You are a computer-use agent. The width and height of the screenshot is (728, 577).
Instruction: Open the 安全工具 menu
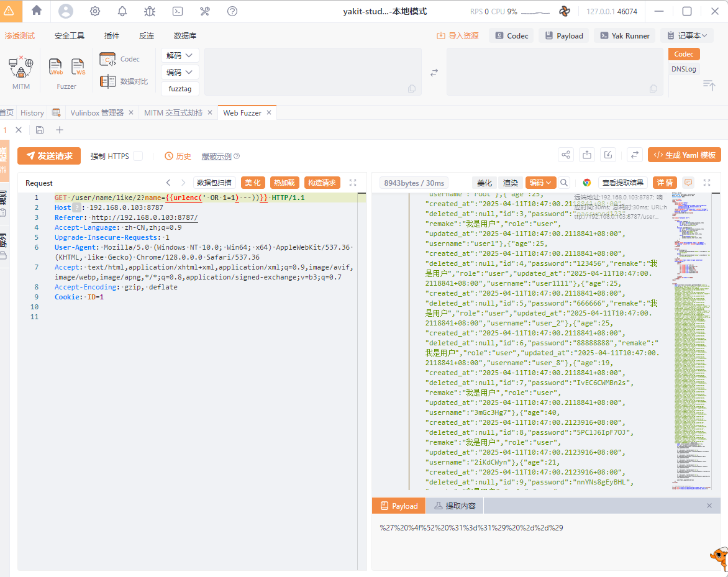pos(70,35)
